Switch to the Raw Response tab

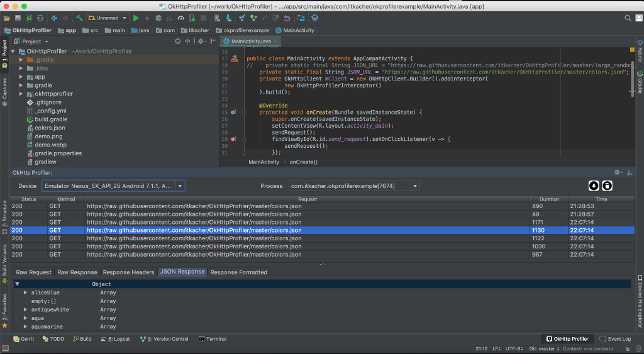pyautogui.click(x=77, y=272)
